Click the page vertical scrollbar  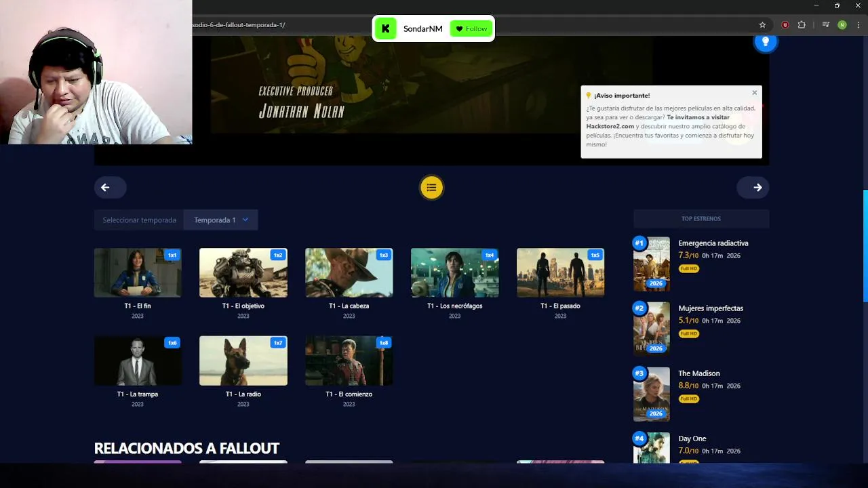(865, 247)
